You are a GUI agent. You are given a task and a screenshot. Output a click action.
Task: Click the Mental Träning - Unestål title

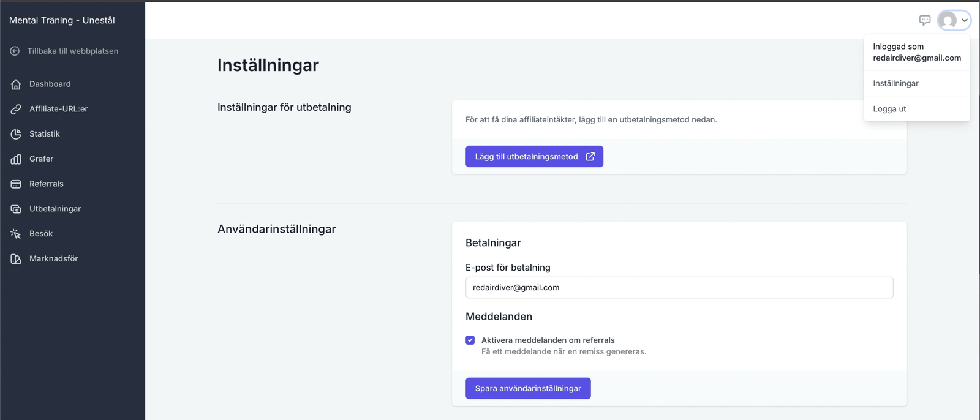point(62,20)
